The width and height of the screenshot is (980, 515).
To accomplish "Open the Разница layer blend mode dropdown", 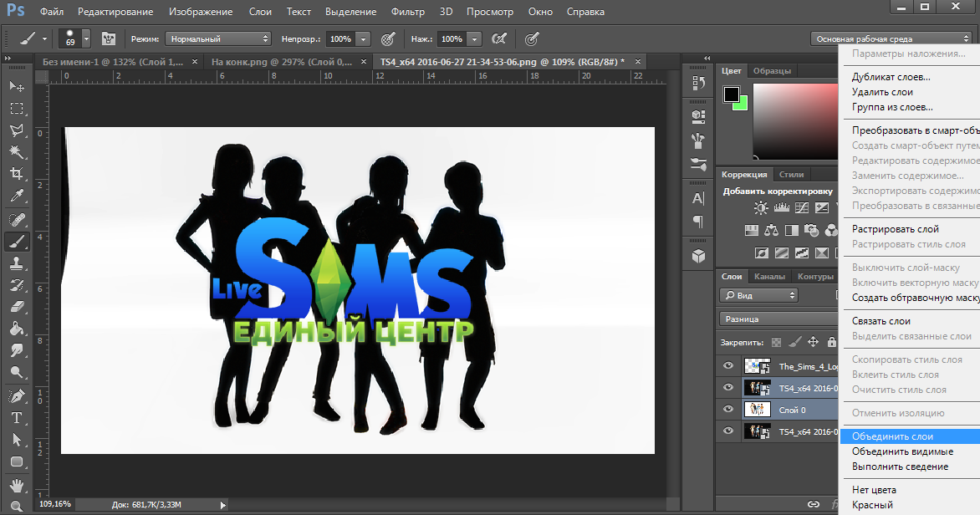I will coord(778,319).
